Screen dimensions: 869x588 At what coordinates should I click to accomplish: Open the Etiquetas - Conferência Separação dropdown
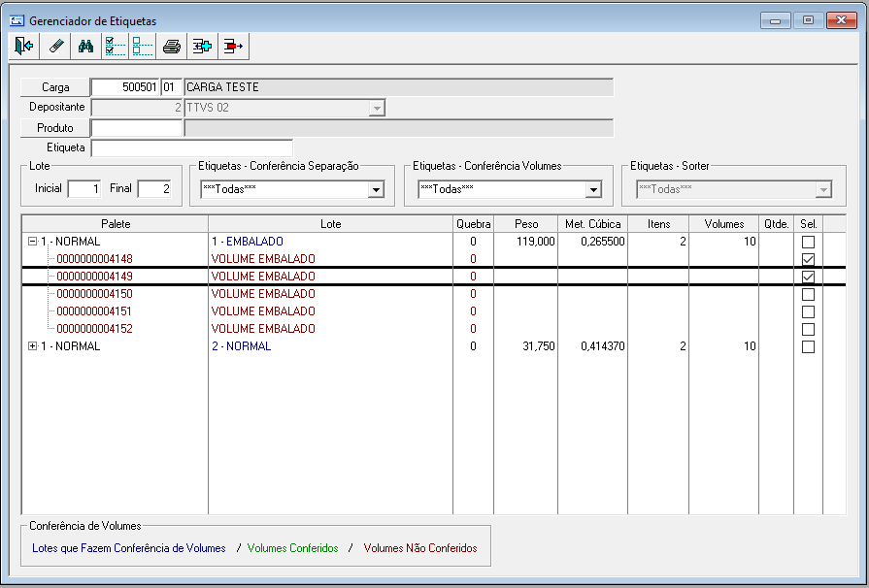click(376, 190)
